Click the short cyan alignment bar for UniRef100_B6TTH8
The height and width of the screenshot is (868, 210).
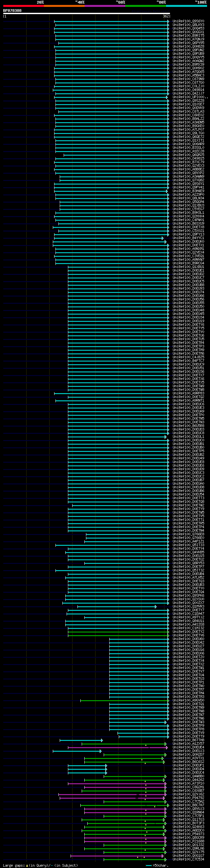click(81, 740)
